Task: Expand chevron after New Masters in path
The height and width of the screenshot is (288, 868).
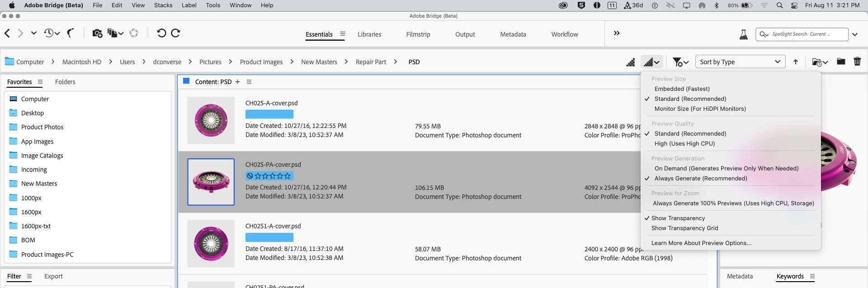Action: (346, 61)
